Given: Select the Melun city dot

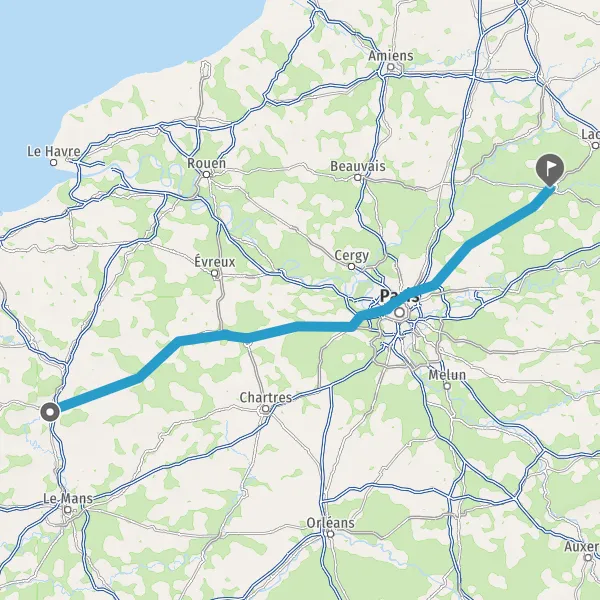Looking at the screenshot, I should [447, 386].
